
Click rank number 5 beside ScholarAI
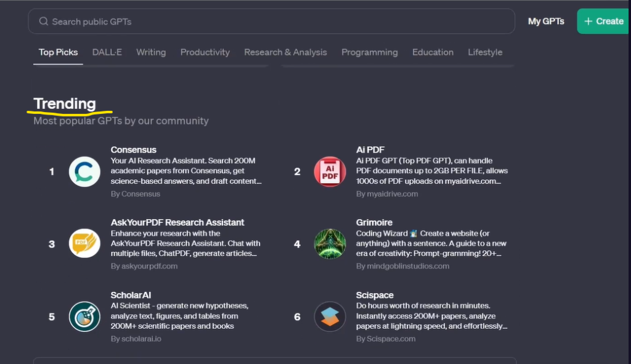(52, 317)
